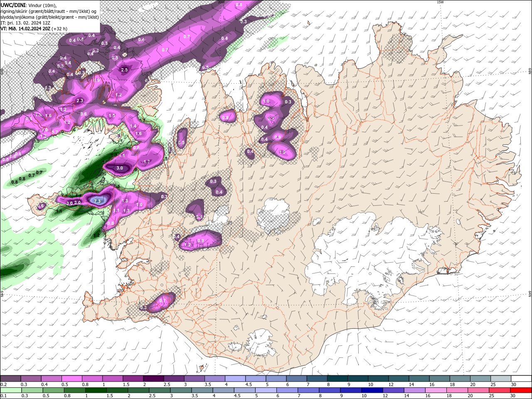Screen dimensions: 532x399
Task: Click the UWC/DINI title text
Action: 13,5
